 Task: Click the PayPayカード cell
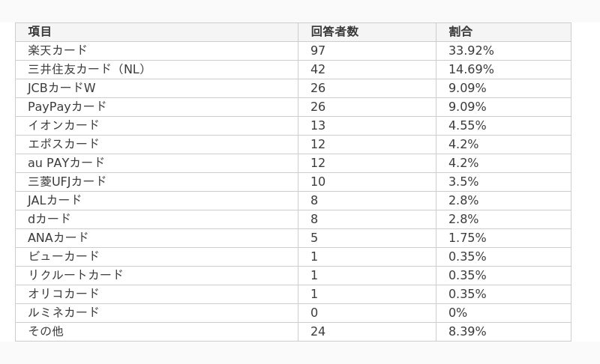coord(157,106)
